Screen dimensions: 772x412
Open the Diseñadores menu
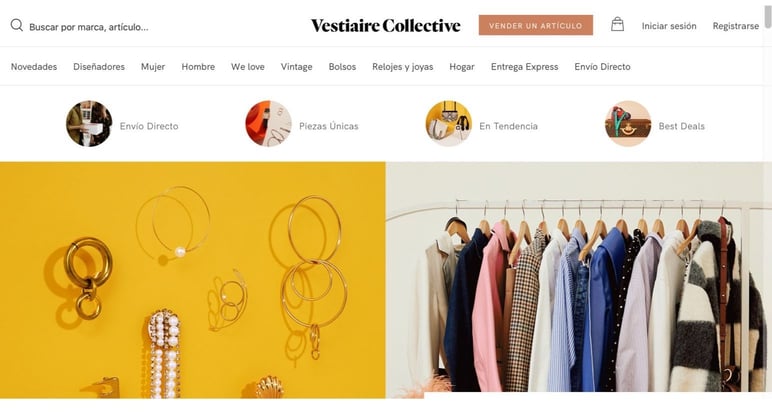click(x=99, y=66)
